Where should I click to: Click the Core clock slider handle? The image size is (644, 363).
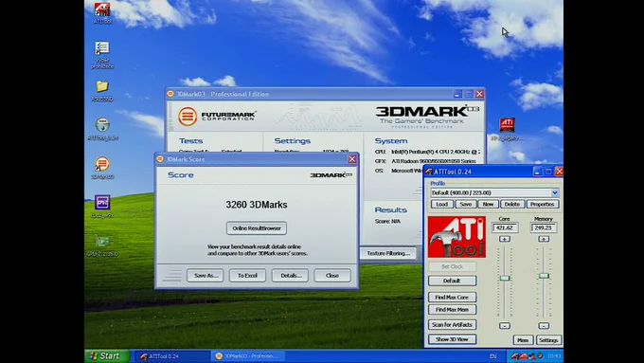pyautogui.click(x=505, y=279)
